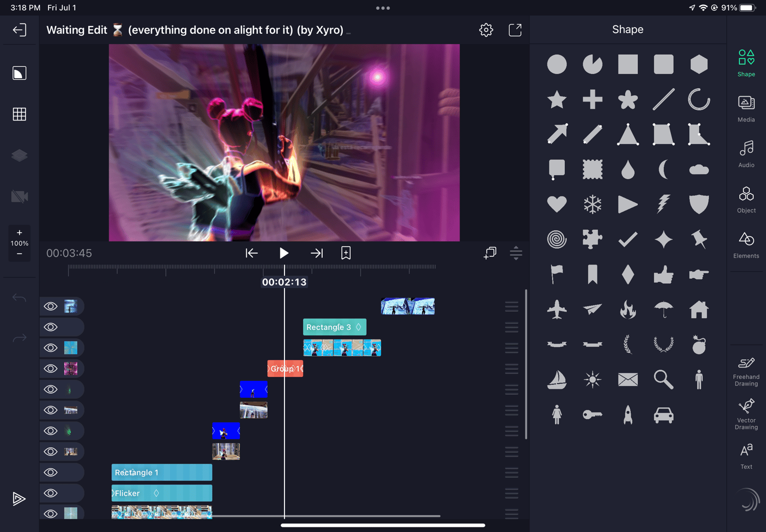Image resolution: width=766 pixels, height=532 pixels.
Task: Toggle visibility of topmost timeline layer
Action: pos(51,306)
